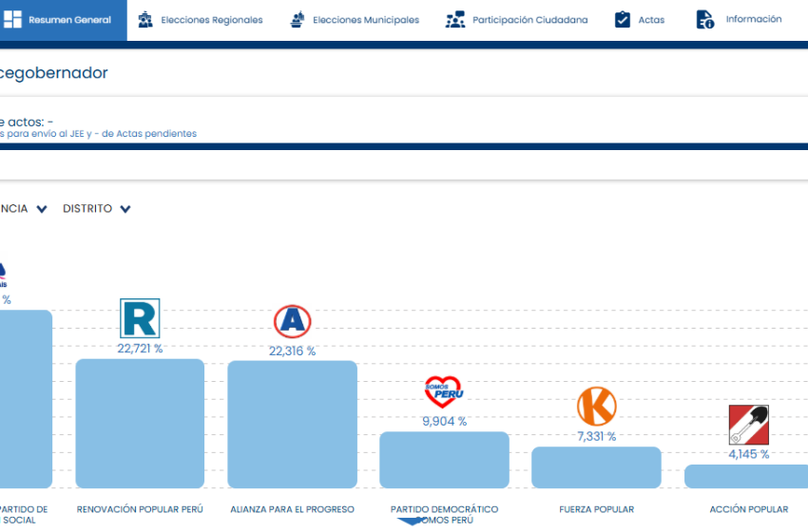Click the Fuerza Popular K logo

click(597, 406)
